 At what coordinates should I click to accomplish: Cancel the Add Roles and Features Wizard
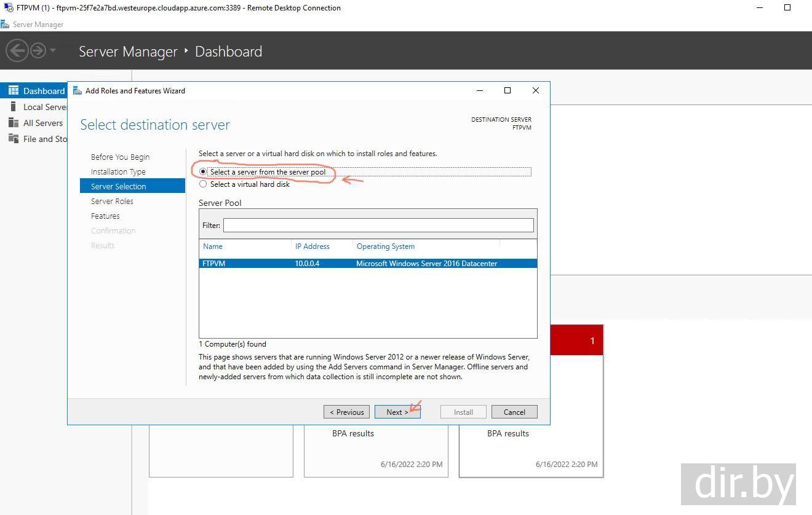click(514, 412)
